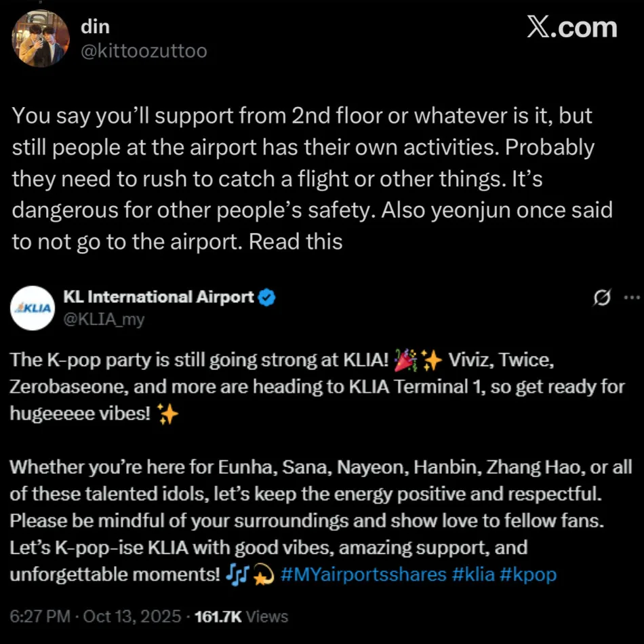Click the X.com logo
Image resolution: width=644 pixels, height=644 pixels.
[x=571, y=27]
